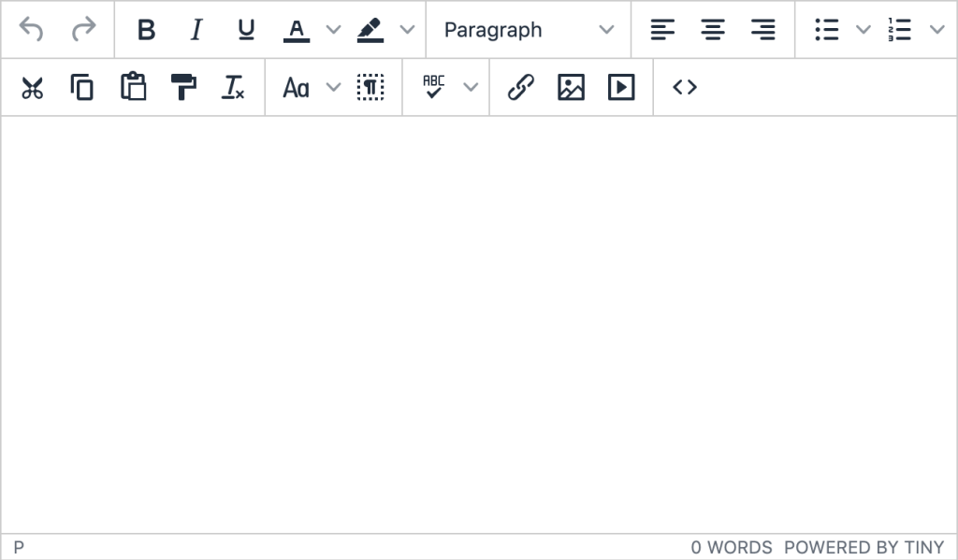The height and width of the screenshot is (560, 958).
Task: Insert media with the play icon
Action: click(x=621, y=88)
